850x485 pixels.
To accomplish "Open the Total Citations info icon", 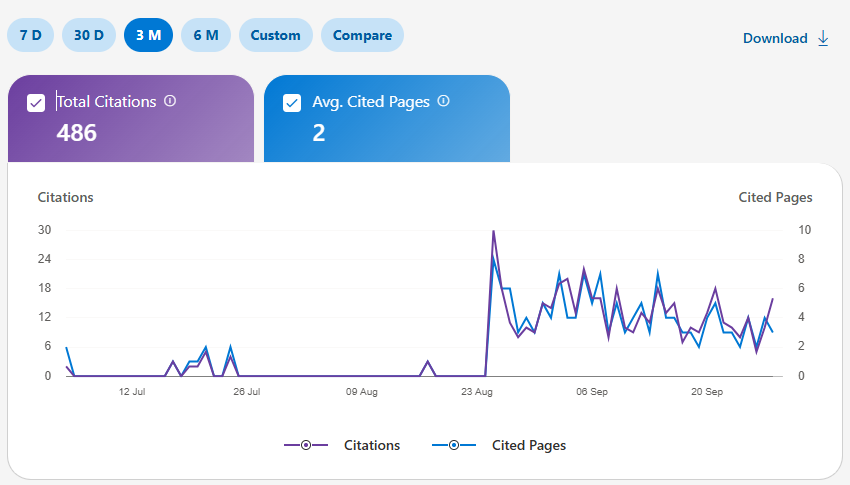I will [x=170, y=101].
